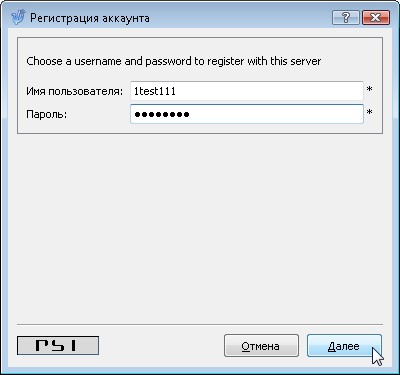Open context help with the question mark button
Screen dimensions: 400x375
(346, 17)
